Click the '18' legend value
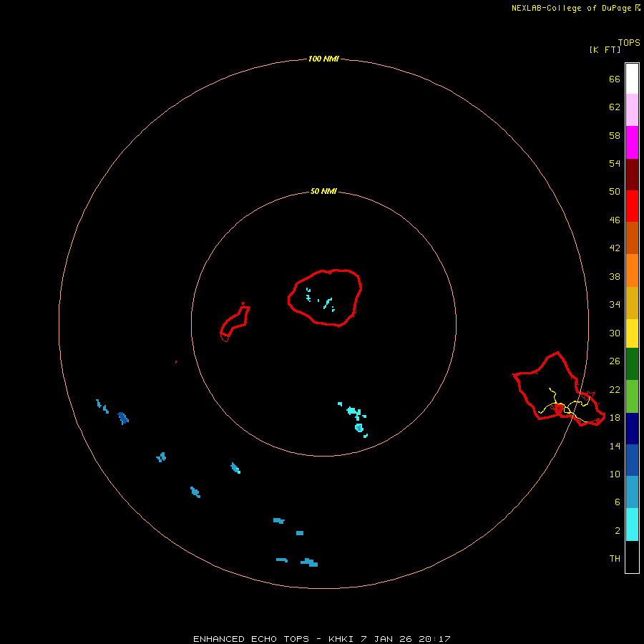This screenshot has height=644, width=644. tap(615, 418)
